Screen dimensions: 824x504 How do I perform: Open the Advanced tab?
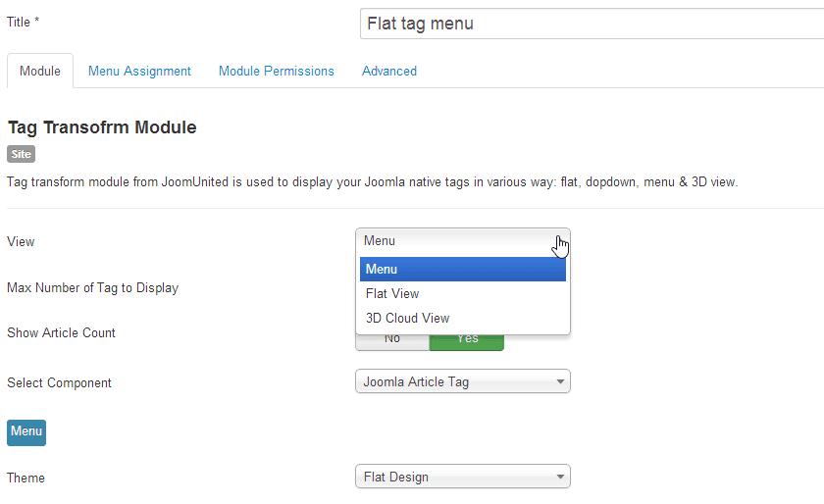click(388, 72)
